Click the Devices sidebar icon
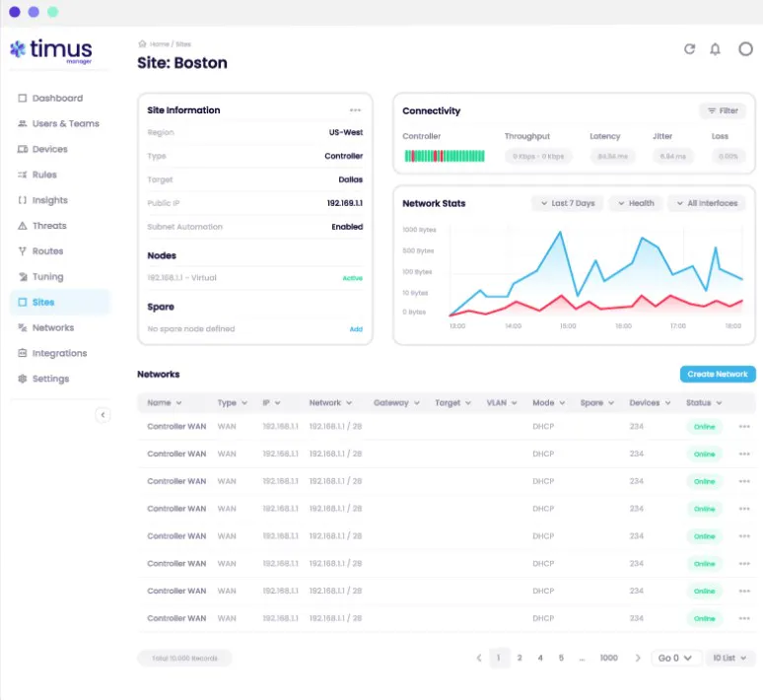The image size is (763, 700). [x=23, y=149]
